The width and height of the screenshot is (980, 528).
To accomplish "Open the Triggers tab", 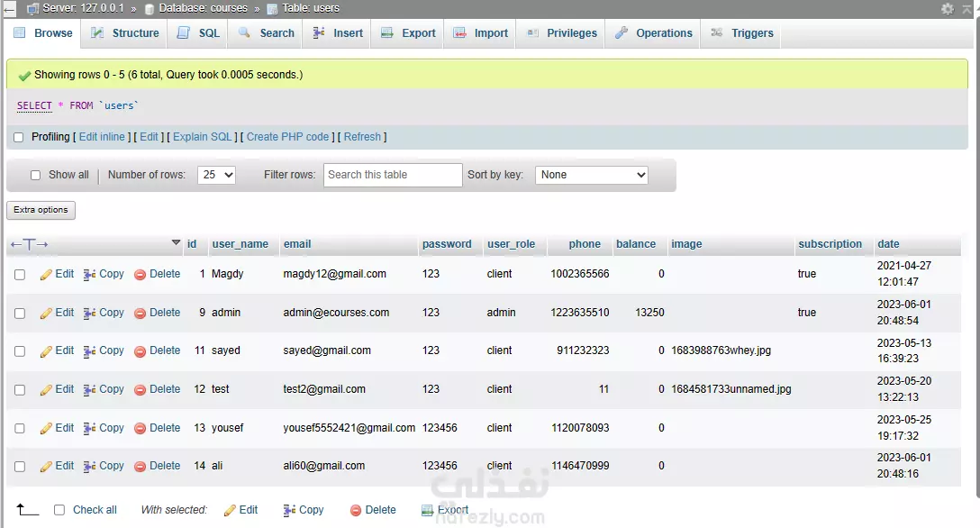I will tap(742, 33).
